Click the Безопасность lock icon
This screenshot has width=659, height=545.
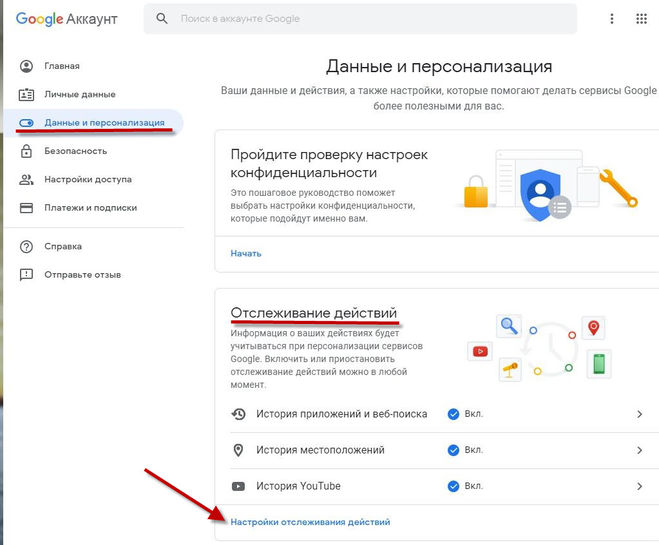[26, 151]
